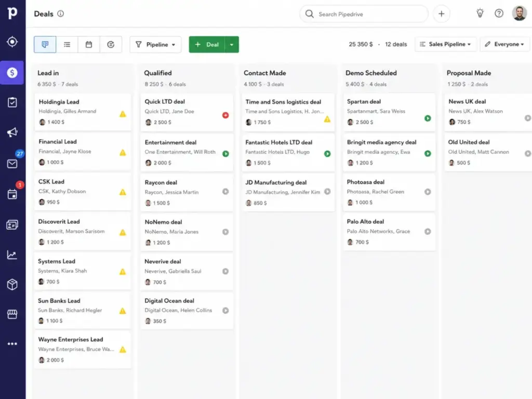Open Leads target icon in sidebar
The image size is (532, 399).
click(12, 42)
